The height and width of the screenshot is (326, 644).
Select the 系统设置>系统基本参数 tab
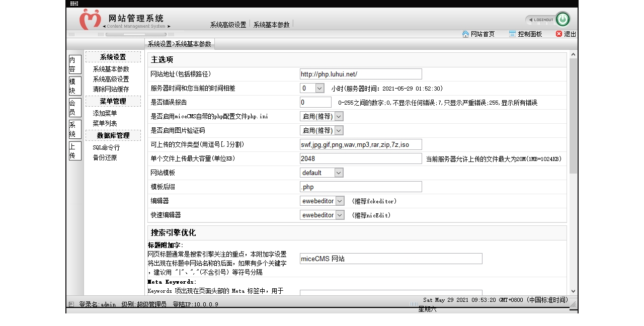[180, 44]
